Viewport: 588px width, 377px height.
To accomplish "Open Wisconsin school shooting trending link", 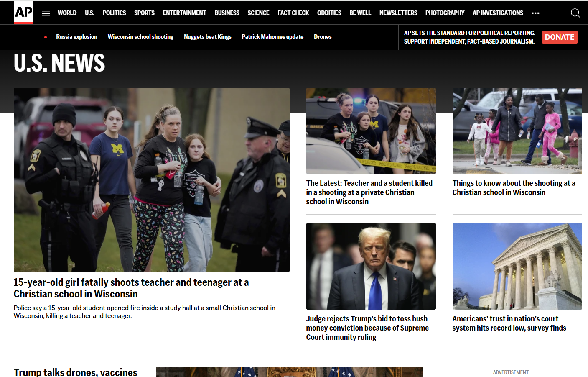I will (x=140, y=37).
